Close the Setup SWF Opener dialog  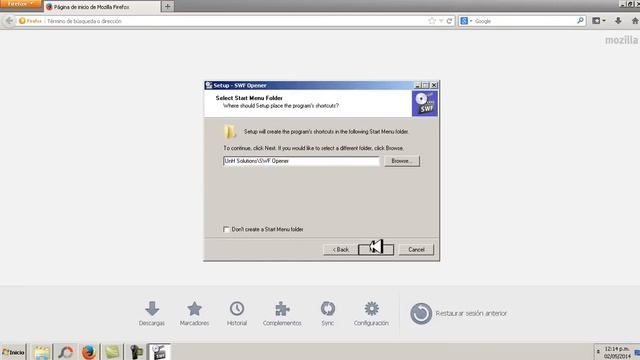[434, 85]
